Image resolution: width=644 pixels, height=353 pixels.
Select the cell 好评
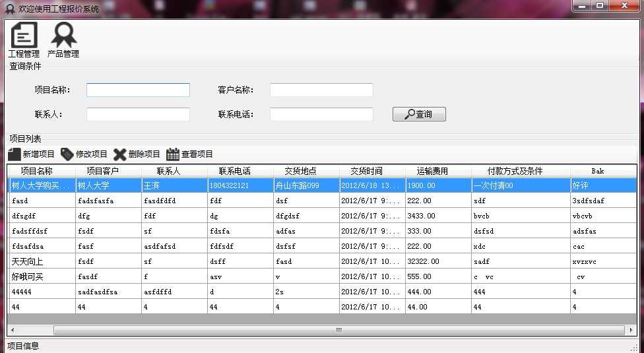click(x=603, y=185)
